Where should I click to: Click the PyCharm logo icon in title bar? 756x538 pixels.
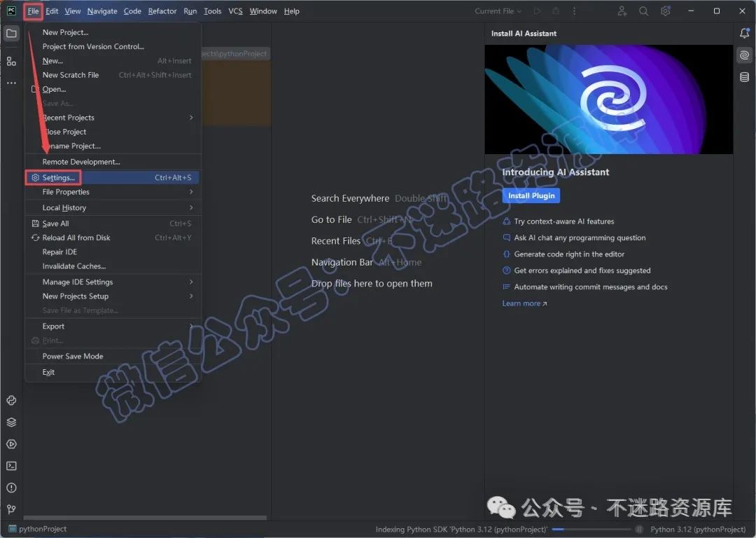tap(12, 11)
